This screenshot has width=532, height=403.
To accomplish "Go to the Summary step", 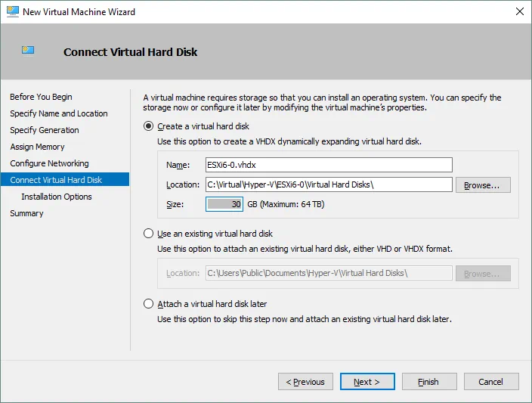I will click(x=26, y=213).
